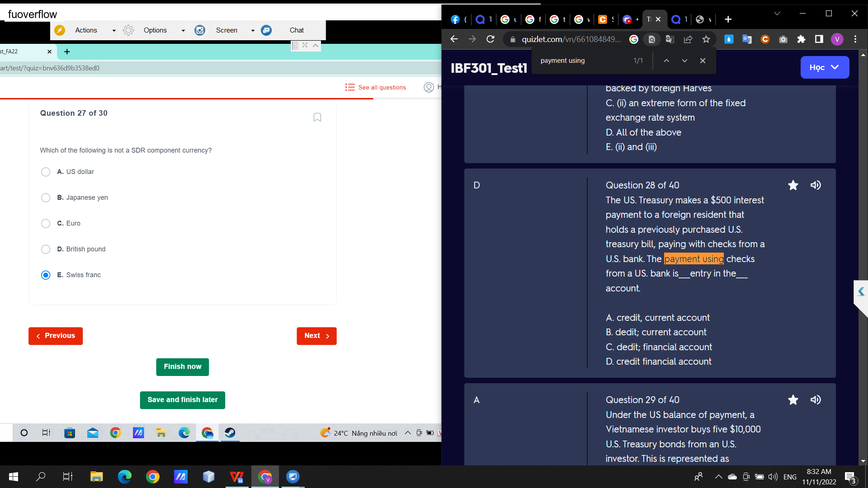Play audio for Question 28 card
Viewport: 868px width, 488px height.
(x=816, y=185)
